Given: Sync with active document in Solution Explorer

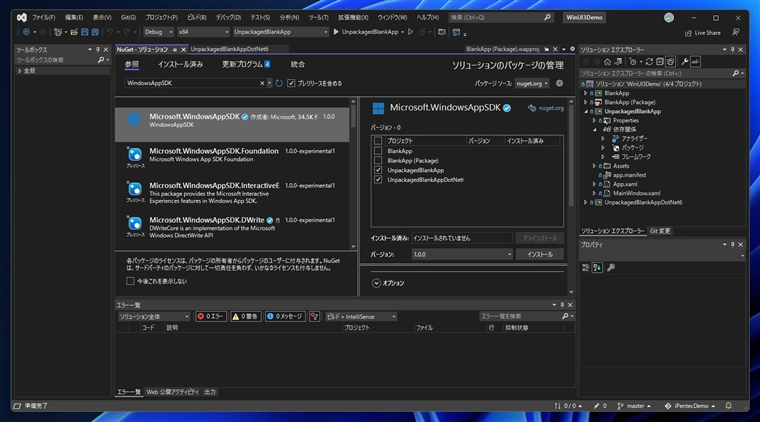Looking at the screenshot, I should pos(649,62).
